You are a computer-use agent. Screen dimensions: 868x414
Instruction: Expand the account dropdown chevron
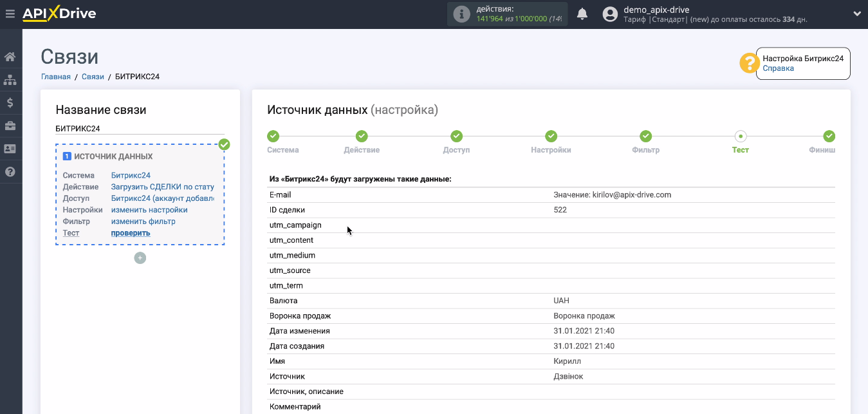point(857,14)
